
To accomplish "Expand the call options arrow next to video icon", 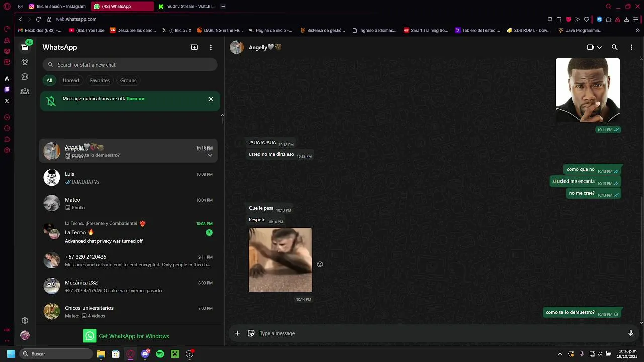I will (599, 47).
